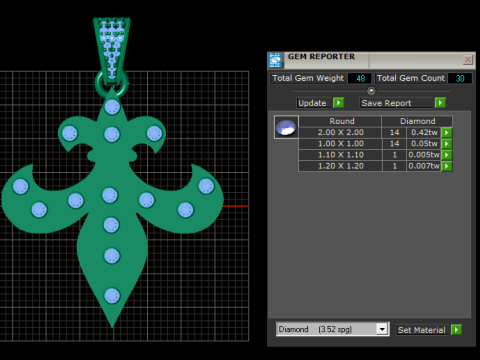Screen dimensions: 480x360
Task: Click the Update button
Action: (x=314, y=103)
